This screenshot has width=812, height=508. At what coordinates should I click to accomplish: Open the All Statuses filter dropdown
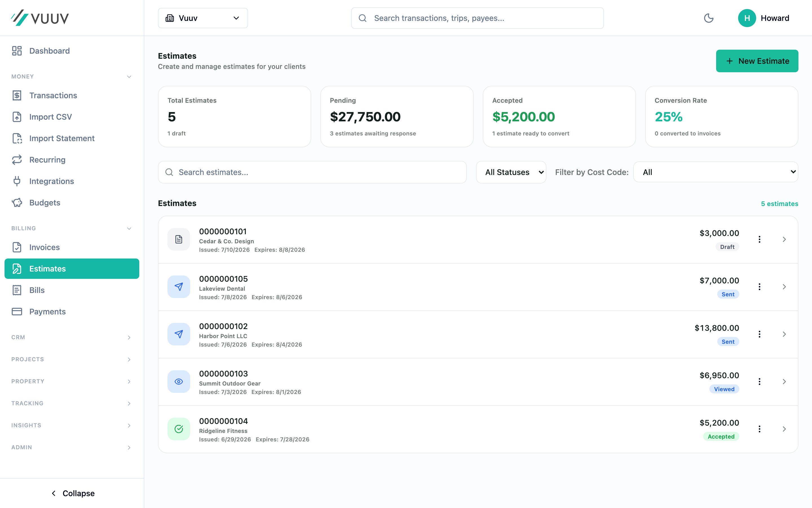[x=511, y=172]
